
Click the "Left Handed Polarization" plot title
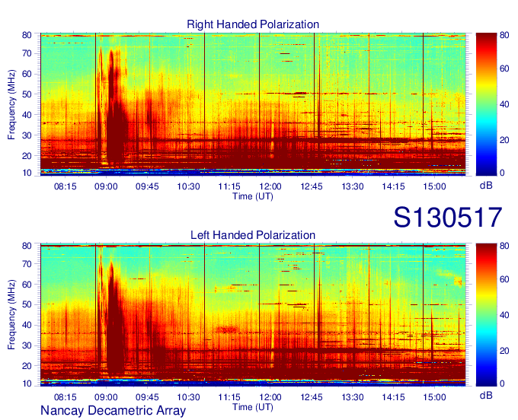click(253, 235)
